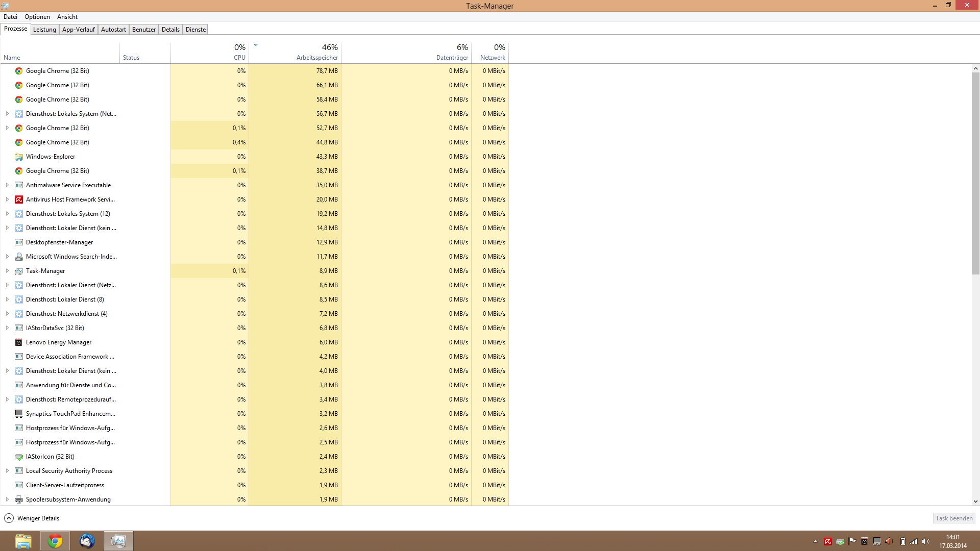Click the Spoolersubsystem printer icon
The height and width of the screenshot is (551, 980).
[x=19, y=499]
